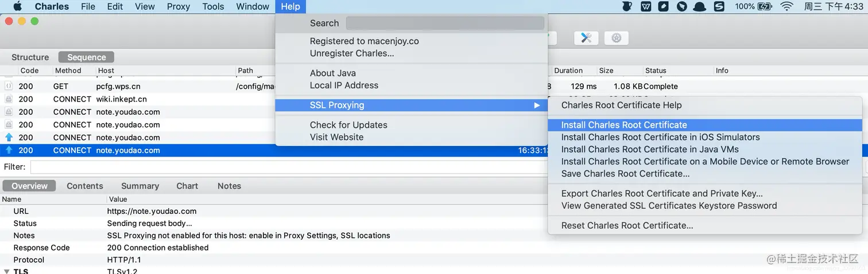Screen dimensions: 868x274
Task: Select Reset Charles Root Certificate...
Action: click(x=705, y=225)
